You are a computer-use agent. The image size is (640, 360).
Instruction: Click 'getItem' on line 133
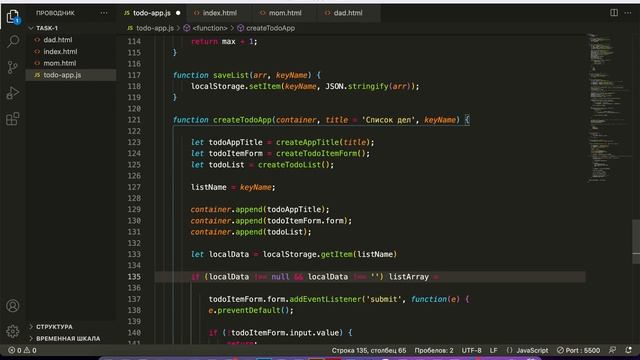coord(336,254)
